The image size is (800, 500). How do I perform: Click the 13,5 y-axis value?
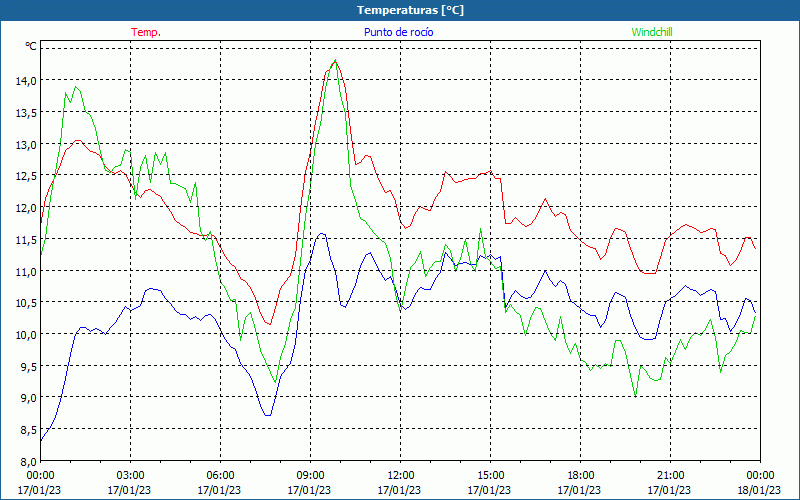tap(26, 112)
